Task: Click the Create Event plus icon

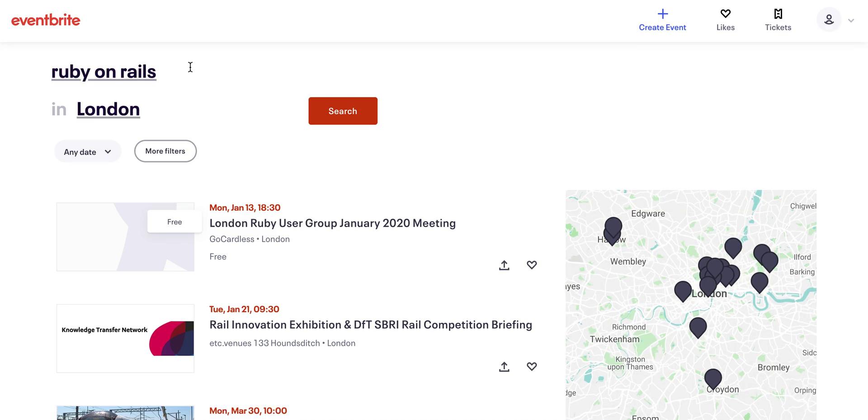Action: tap(662, 14)
